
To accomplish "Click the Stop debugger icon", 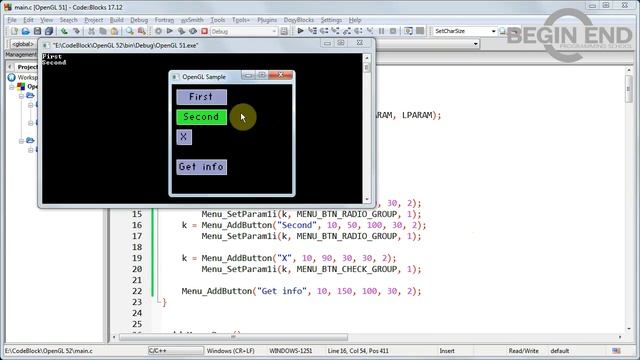I will (393, 31).
